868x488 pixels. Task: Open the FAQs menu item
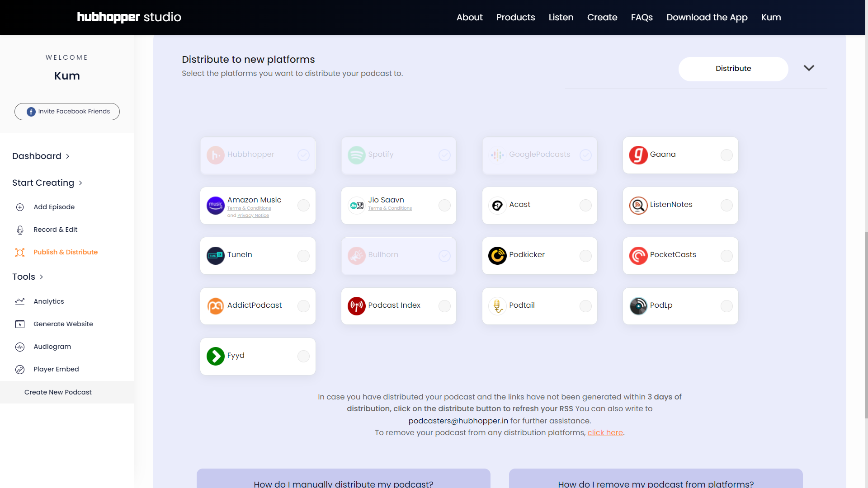coord(642,17)
